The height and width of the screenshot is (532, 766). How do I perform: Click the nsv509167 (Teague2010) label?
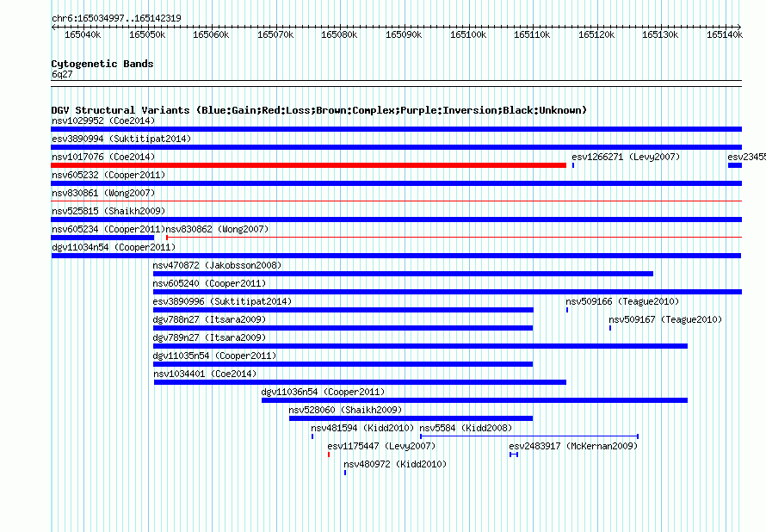pyautogui.click(x=665, y=319)
